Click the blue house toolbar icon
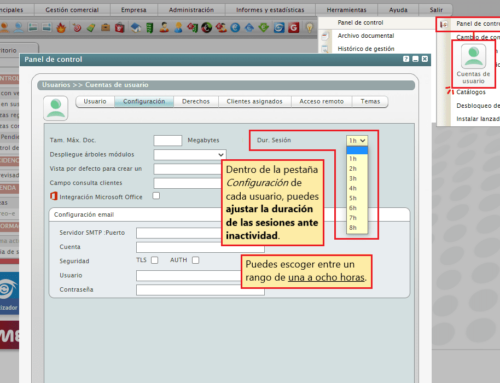 [x=136, y=27]
